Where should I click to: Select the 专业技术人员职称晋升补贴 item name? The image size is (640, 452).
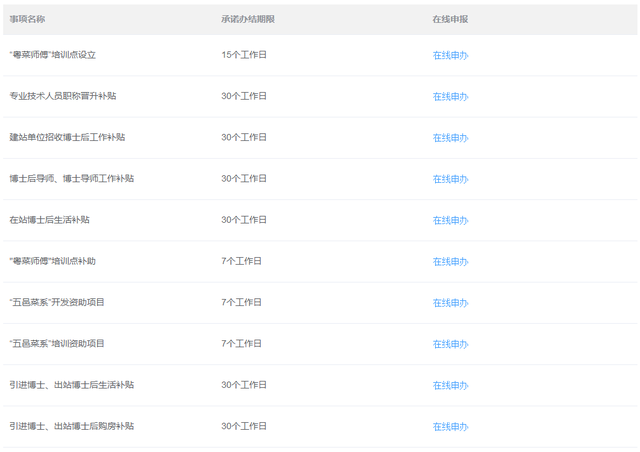[x=62, y=96]
